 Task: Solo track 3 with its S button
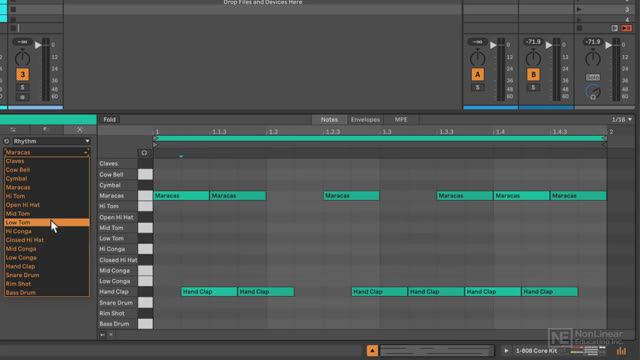pos(22,87)
